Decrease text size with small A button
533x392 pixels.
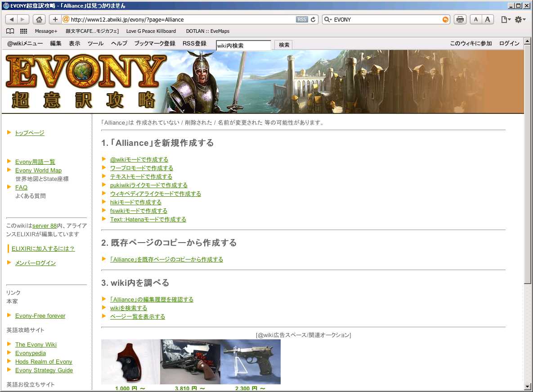(x=476, y=20)
